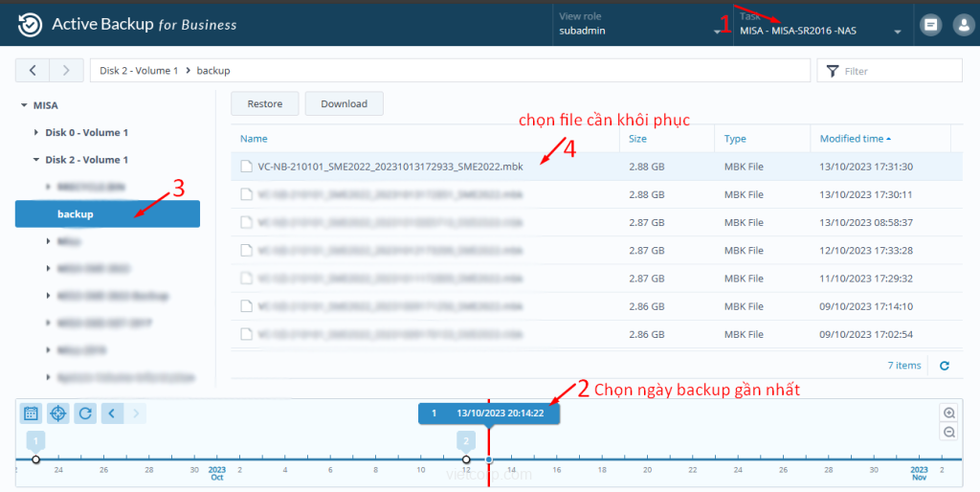Image resolution: width=980 pixels, height=492 pixels.
Task: Click the locate target icon in timeline
Action: coord(58,414)
